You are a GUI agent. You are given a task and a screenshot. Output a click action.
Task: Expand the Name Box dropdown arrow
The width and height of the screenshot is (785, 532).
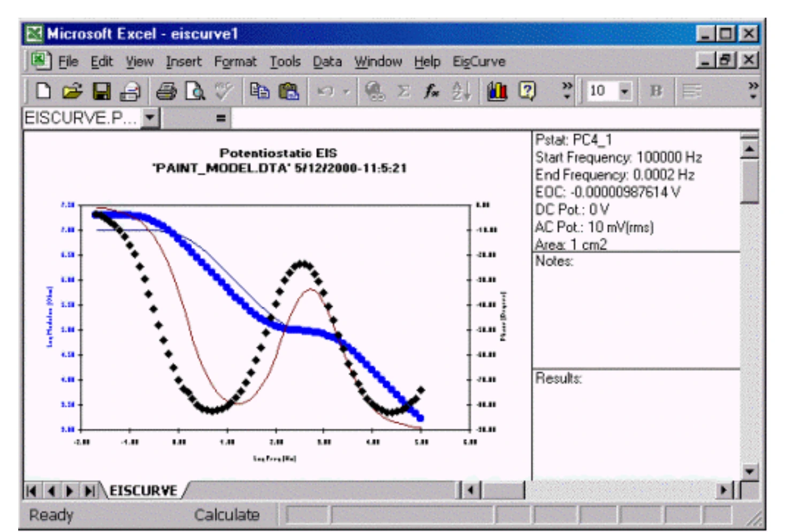click(150, 117)
